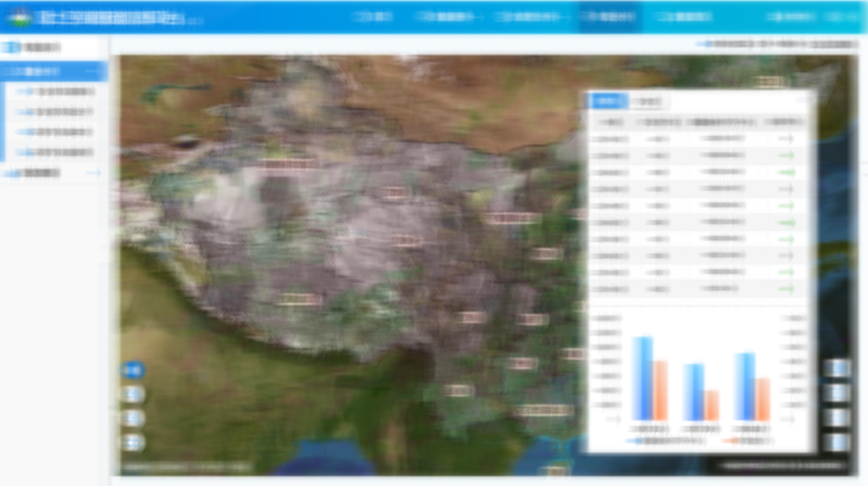868x486 pixels.
Task: Click the white round map button below the blue one
Action: tap(132, 394)
